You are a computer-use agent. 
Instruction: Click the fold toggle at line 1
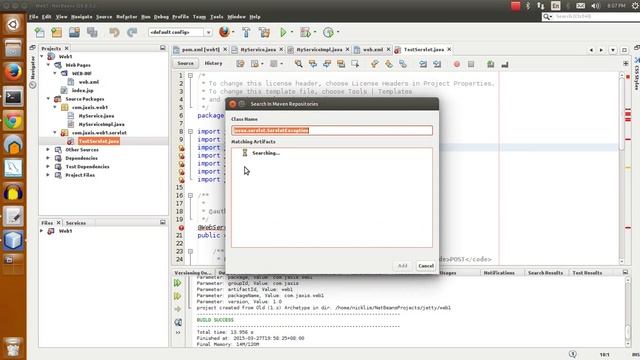coord(190,76)
